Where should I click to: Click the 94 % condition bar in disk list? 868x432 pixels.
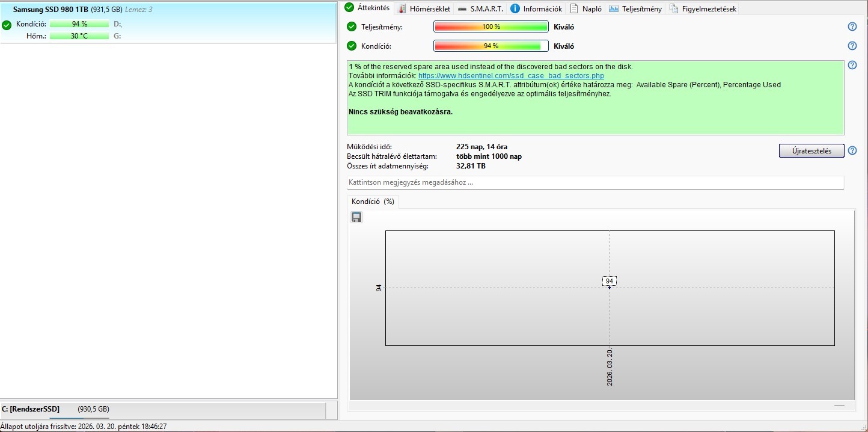(79, 24)
